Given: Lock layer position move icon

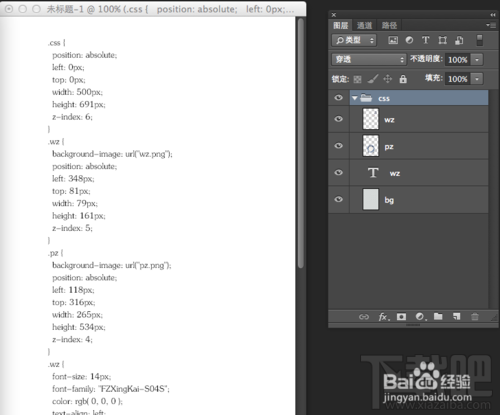Looking at the screenshot, I should 387,79.
